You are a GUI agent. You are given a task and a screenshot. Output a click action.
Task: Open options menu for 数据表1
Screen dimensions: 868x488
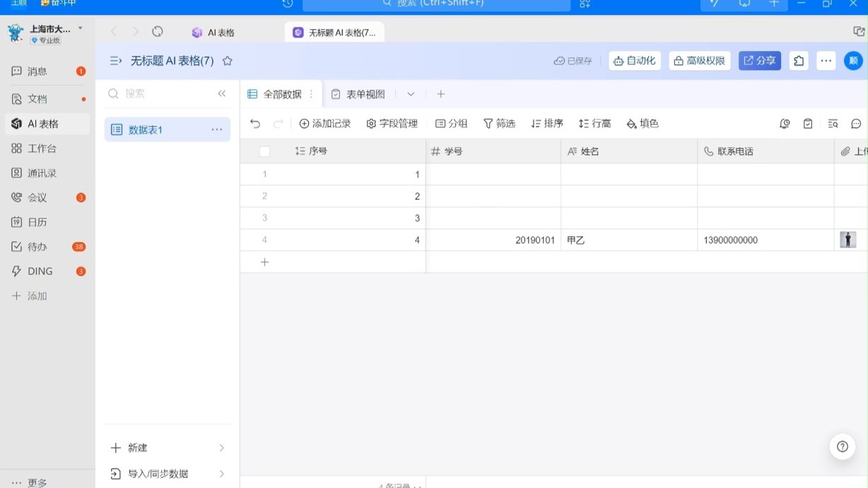click(x=217, y=129)
